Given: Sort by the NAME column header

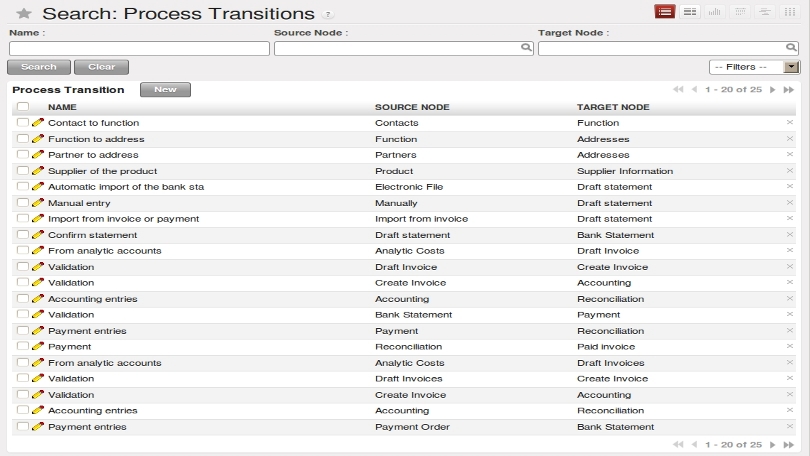Looking at the screenshot, I should pyautogui.click(x=62, y=107).
